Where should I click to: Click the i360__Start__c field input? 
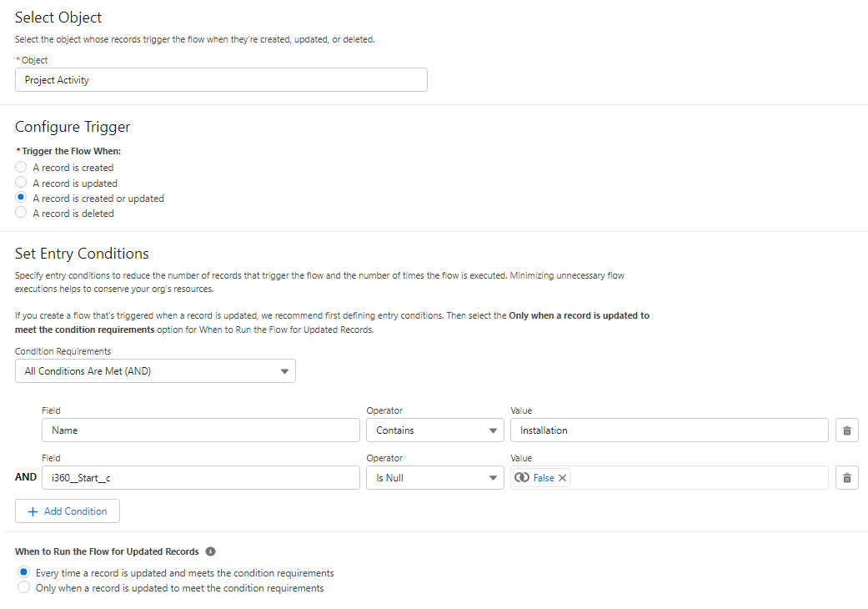200,478
